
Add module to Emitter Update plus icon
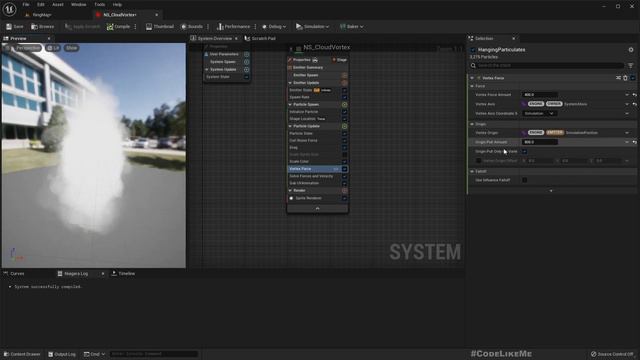(344, 82)
